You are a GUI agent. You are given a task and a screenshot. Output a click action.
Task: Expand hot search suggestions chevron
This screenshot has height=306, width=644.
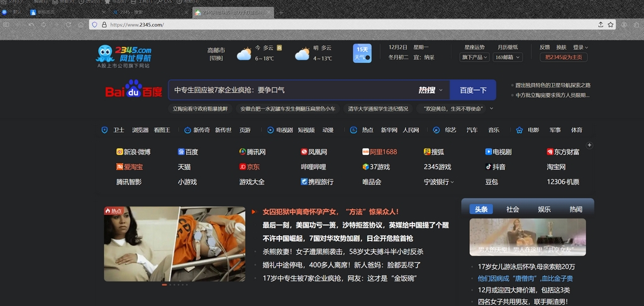(491, 108)
